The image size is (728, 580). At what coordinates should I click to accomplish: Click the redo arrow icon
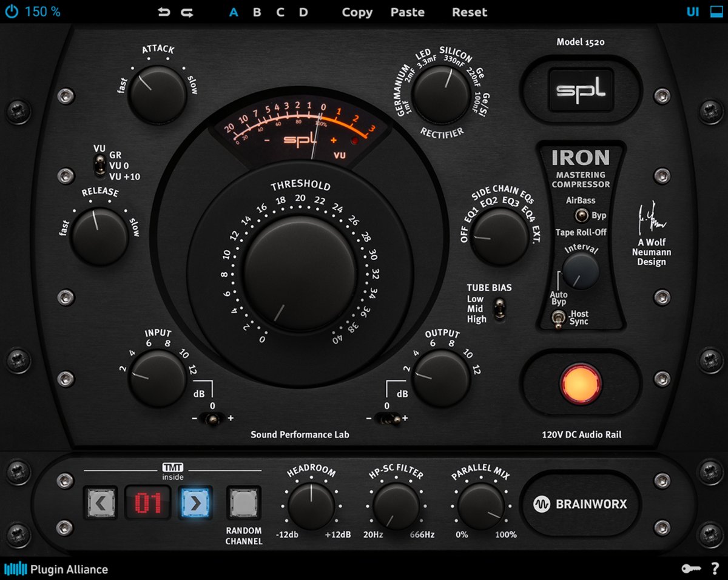click(x=187, y=12)
